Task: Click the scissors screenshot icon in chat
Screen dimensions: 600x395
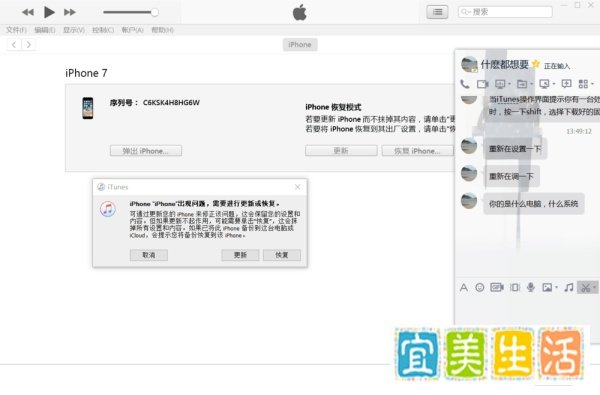Action: point(585,287)
